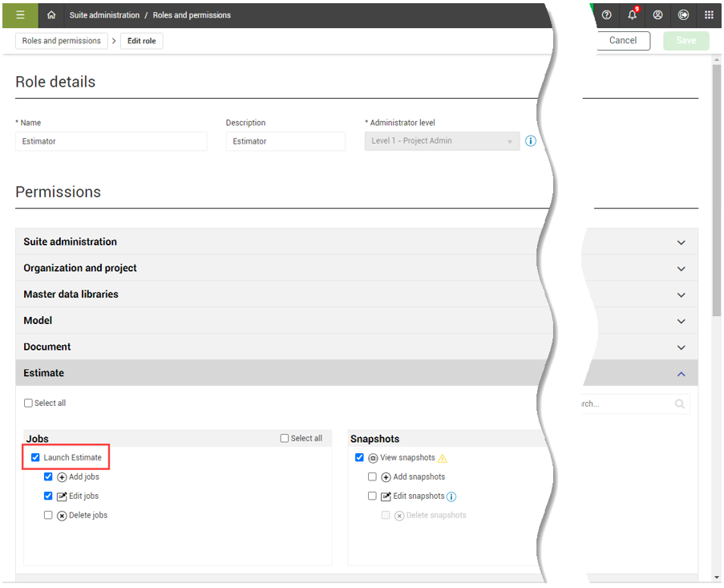Click the View snapshots warning icon

coord(443,458)
